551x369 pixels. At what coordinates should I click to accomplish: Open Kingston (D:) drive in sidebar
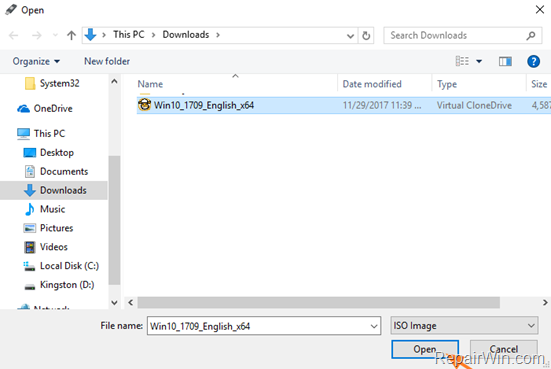59,285
